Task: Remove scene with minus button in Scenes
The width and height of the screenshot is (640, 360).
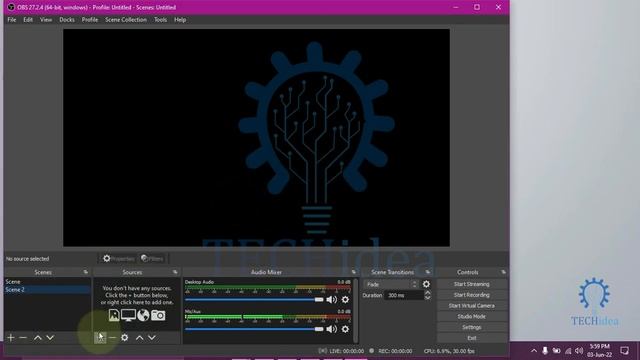Action: coord(23,338)
